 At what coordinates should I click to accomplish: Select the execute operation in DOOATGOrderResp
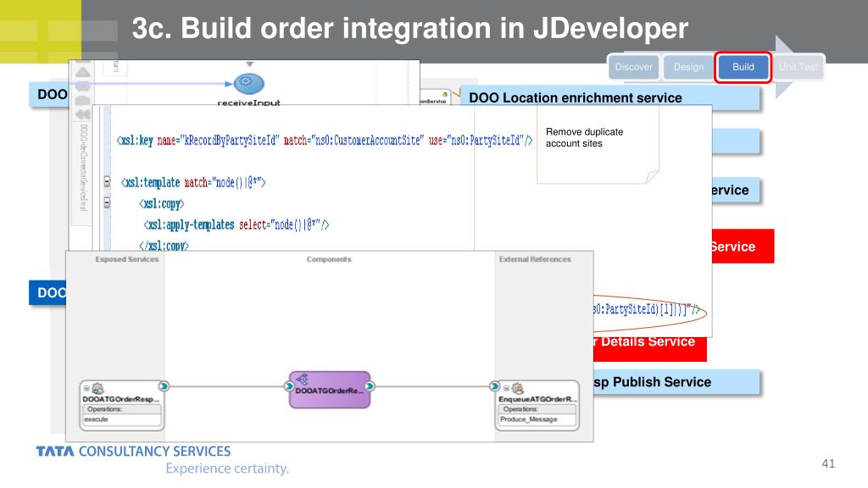[122, 419]
